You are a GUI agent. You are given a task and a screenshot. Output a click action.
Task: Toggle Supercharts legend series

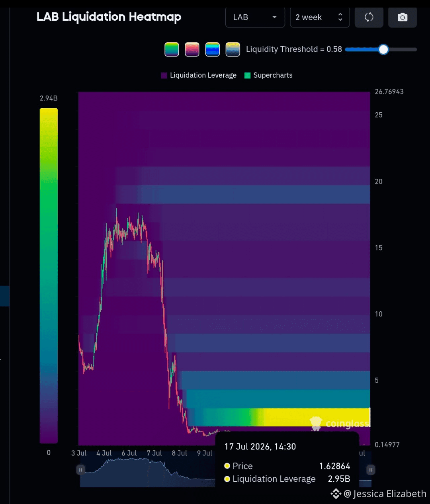pos(268,75)
